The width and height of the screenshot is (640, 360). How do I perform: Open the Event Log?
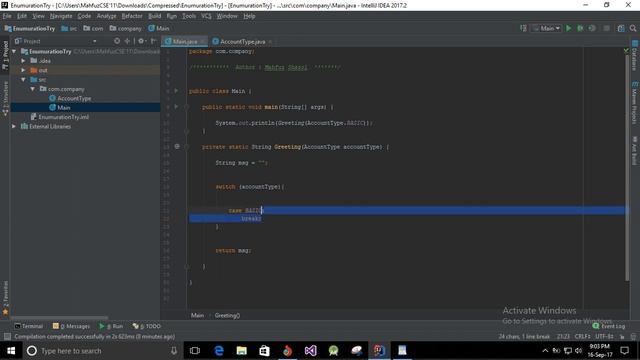tap(609, 326)
